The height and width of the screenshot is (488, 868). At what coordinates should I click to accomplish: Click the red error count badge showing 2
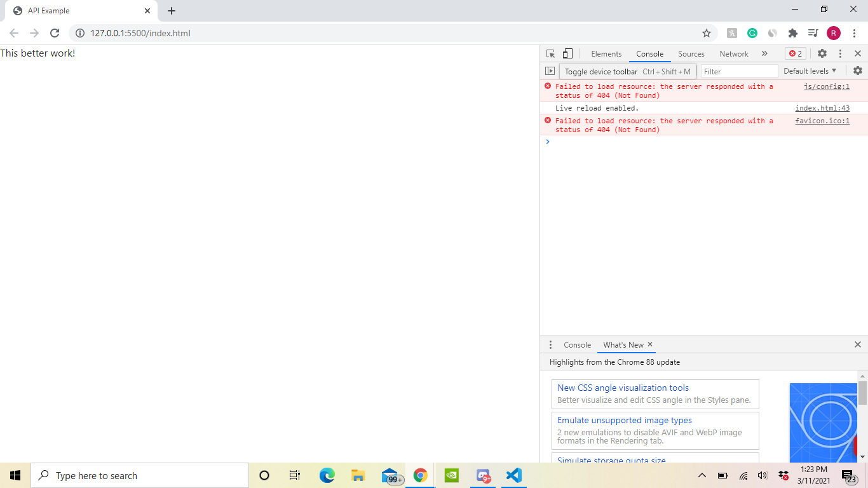pyautogui.click(x=796, y=54)
